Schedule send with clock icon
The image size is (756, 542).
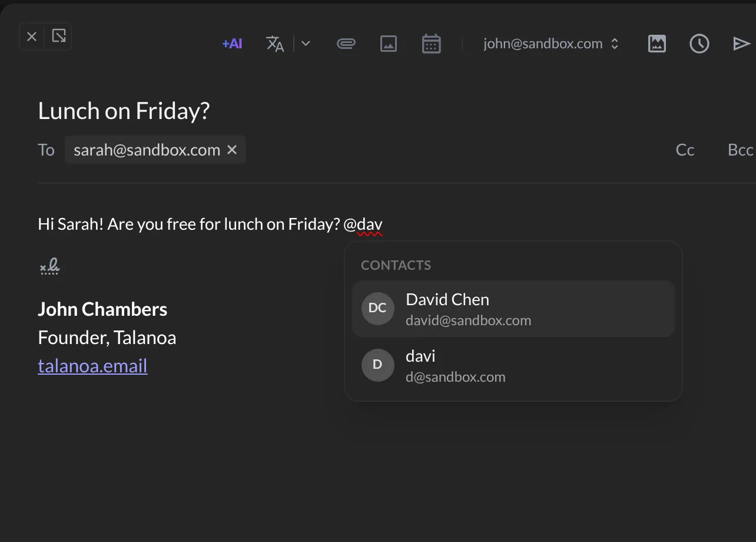pos(699,44)
